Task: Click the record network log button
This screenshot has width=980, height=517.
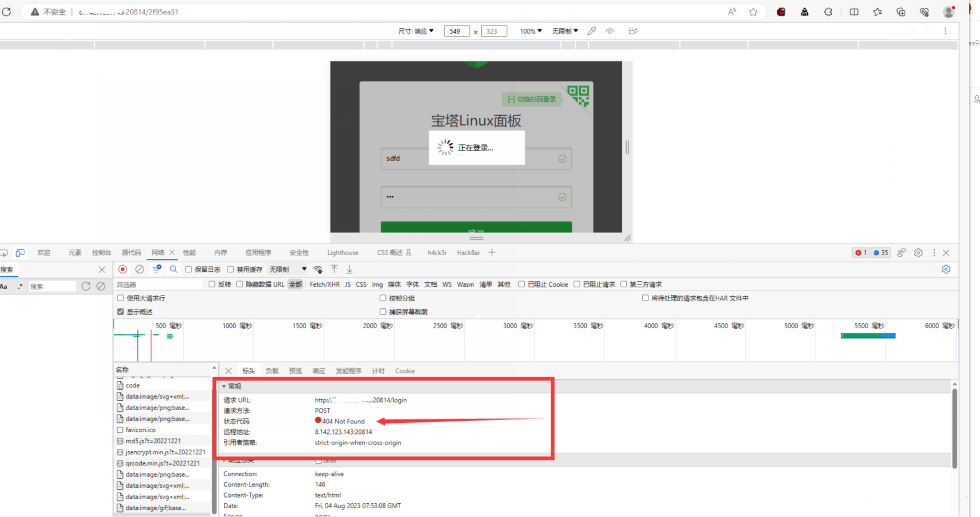Action: coord(123,269)
